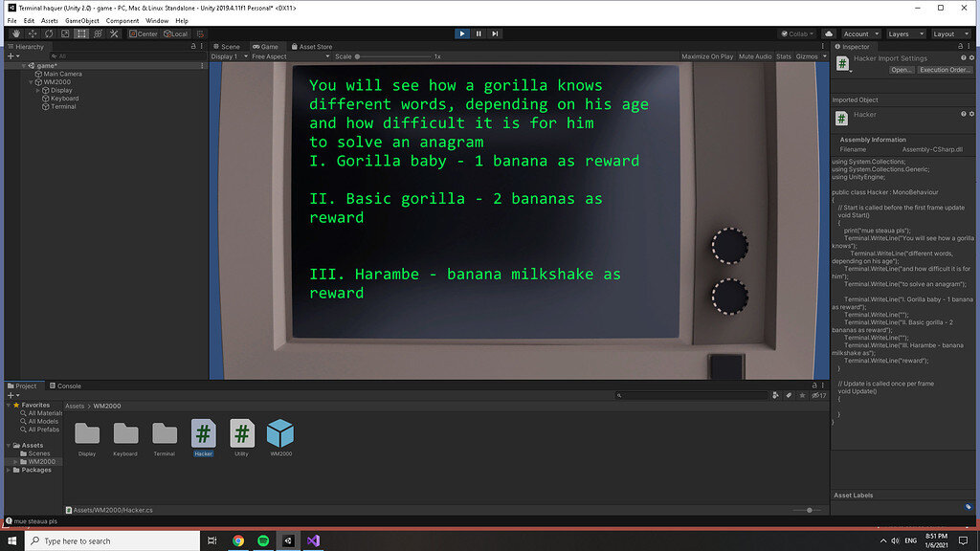Select the combined Transform tool
The width and height of the screenshot is (980, 551).
98,33
